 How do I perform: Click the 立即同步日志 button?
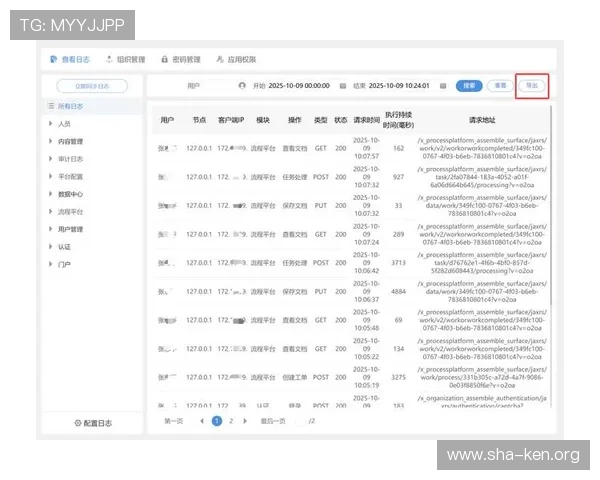tap(91, 86)
